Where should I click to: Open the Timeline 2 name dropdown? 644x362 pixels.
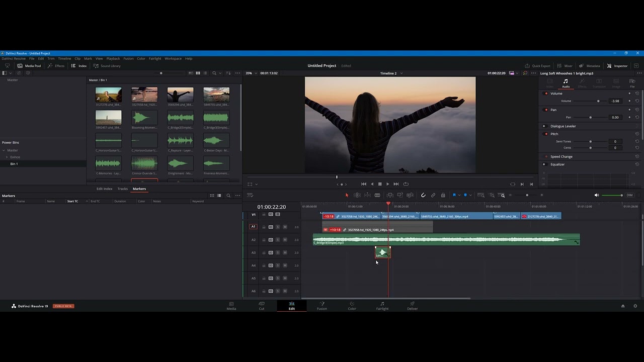tap(390, 73)
